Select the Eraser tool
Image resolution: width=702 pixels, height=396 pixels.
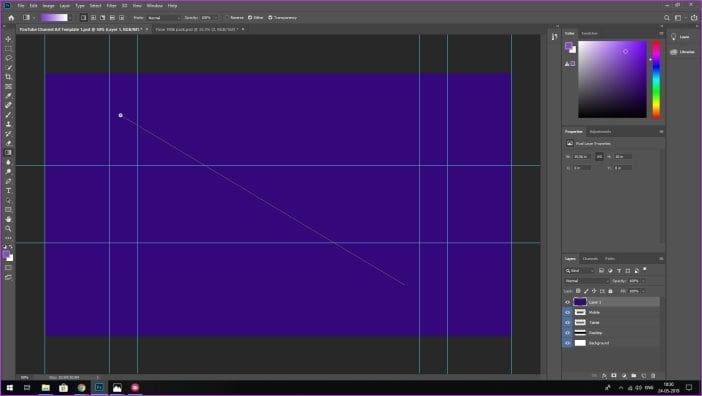(8, 143)
